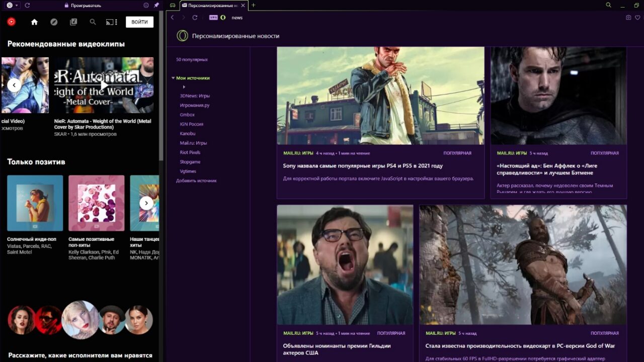Pin the Player sidebar panel
The height and width of the screenshot is (362, 644).
click(x=156, y=5)
